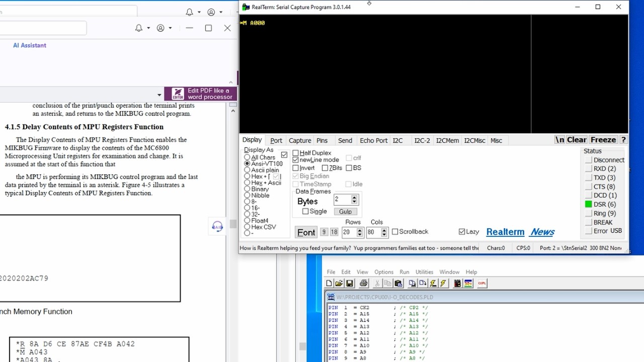Switch to Echo Port tab
Screen dimensions: 644x362
[374, 141]
